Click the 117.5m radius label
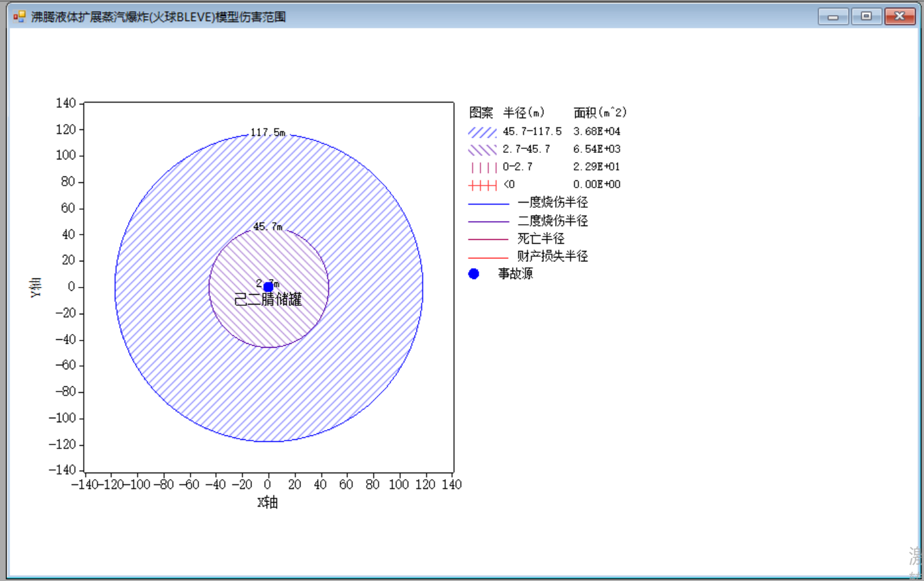Screen dimensions: 924x581 point(268,133)
